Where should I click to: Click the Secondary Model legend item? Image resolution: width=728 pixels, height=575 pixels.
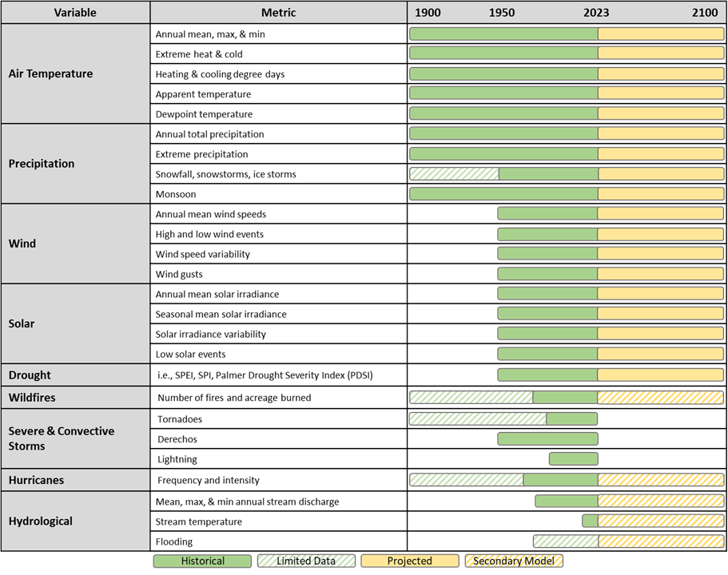point(514,561)
